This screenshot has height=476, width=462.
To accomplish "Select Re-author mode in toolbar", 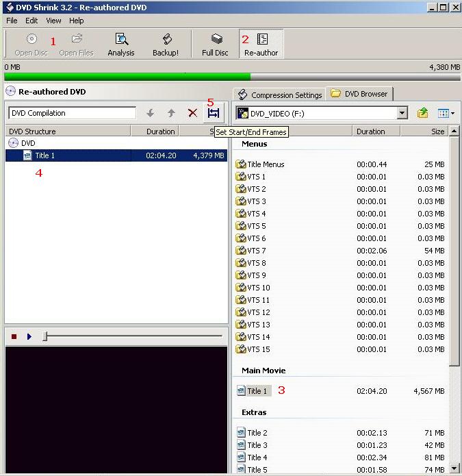I will [261, 45].
